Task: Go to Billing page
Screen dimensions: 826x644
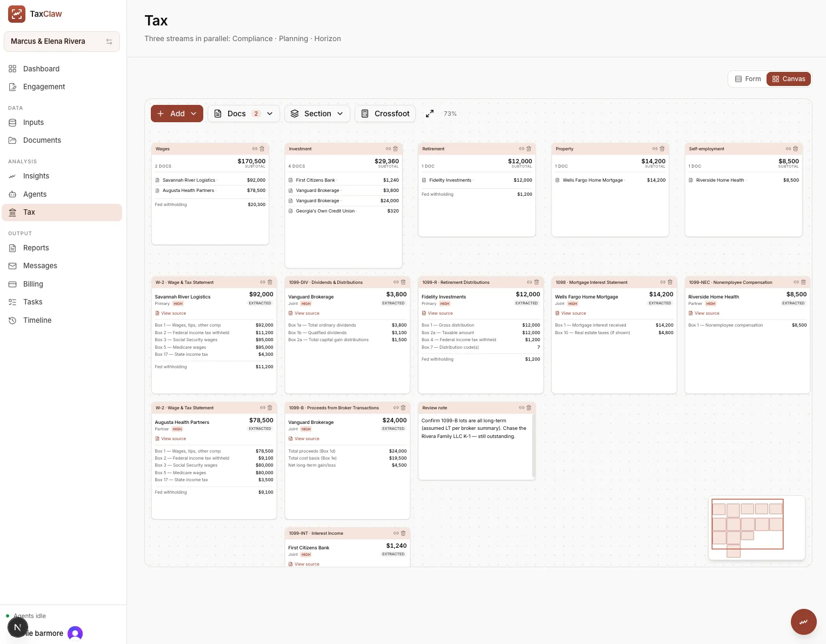Action: [x=62, y=284]
